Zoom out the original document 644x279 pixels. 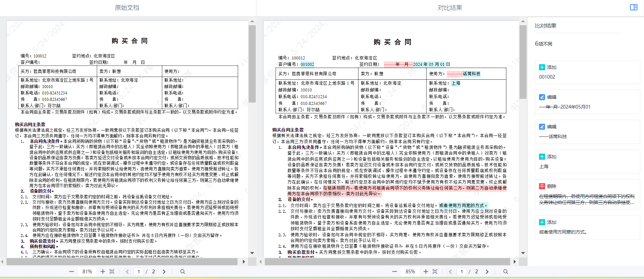pos(71,272)
